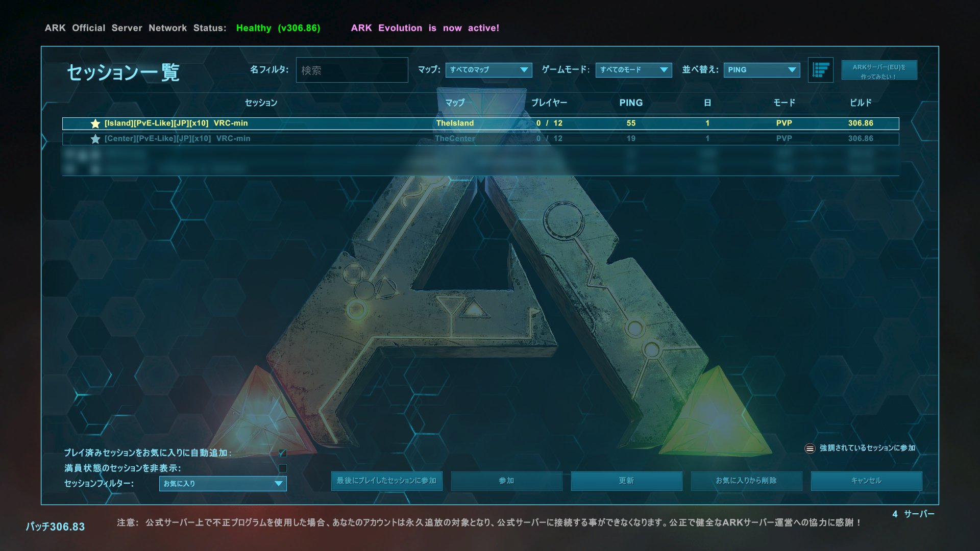Click ping value 55
Image resolution: width=980 pixels, height=551 pixels.
[631, 123]
